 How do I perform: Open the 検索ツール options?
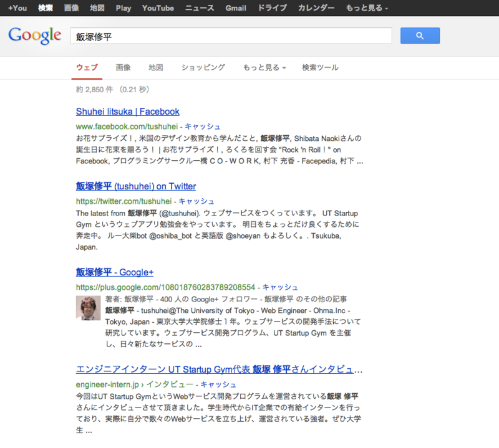tap(318, 67)
